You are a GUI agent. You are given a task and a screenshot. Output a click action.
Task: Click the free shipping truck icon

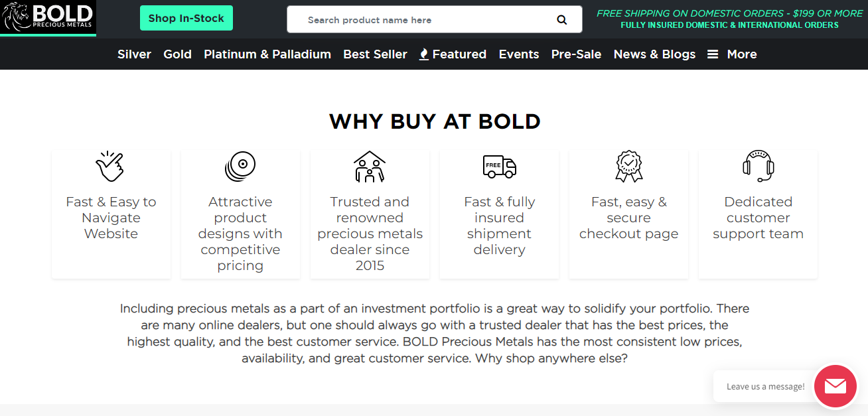coord(499,166)
